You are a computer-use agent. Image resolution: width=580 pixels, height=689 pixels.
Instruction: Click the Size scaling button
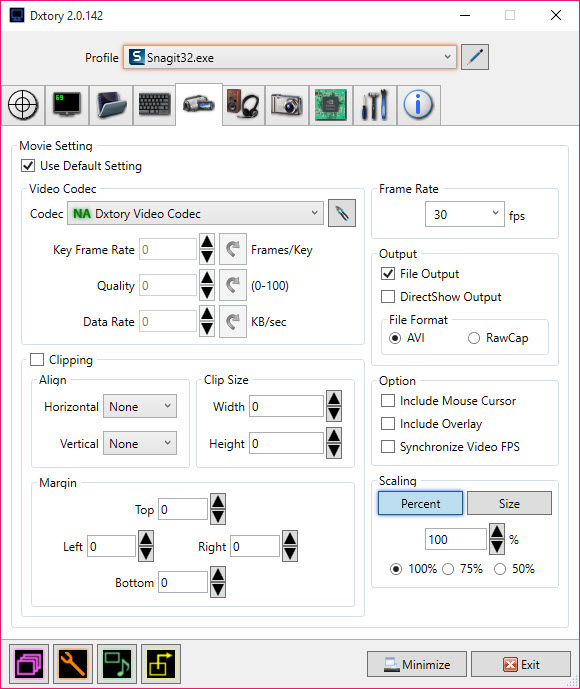tap(509, 503)
